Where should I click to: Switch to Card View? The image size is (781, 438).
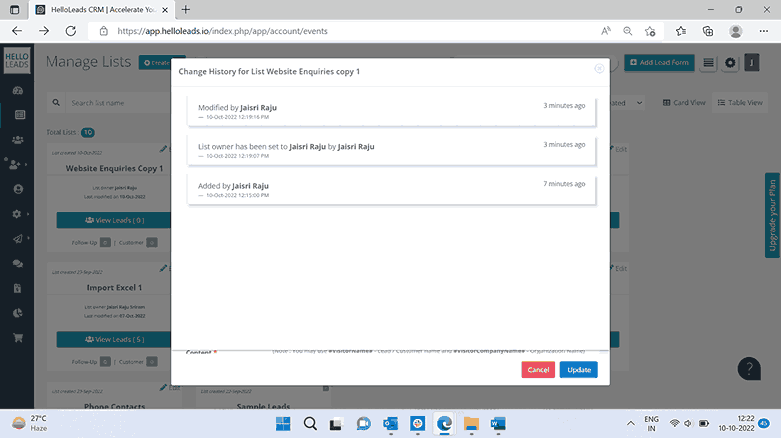click(685, 103)
